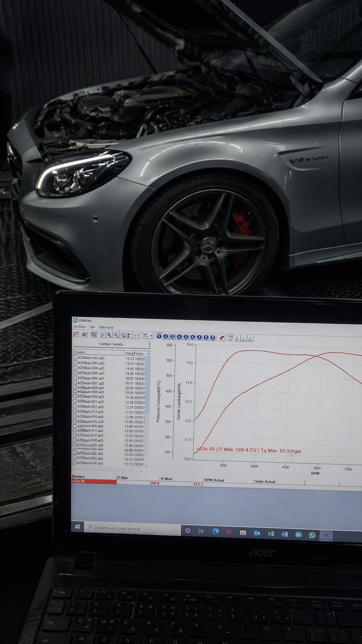
Task: Click the zoom-all icon in the toolbar
Action: point(102,335)
